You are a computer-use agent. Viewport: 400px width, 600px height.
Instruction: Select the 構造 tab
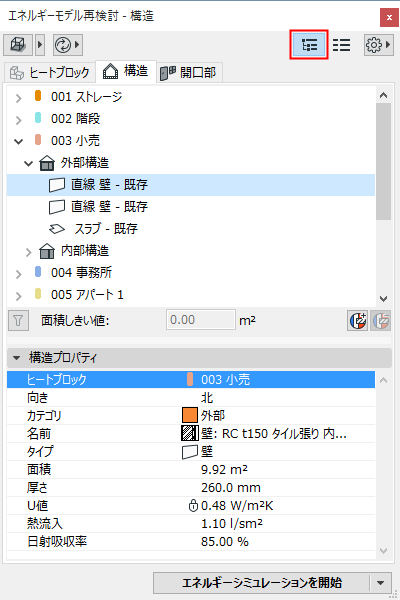tap(126, 71)
